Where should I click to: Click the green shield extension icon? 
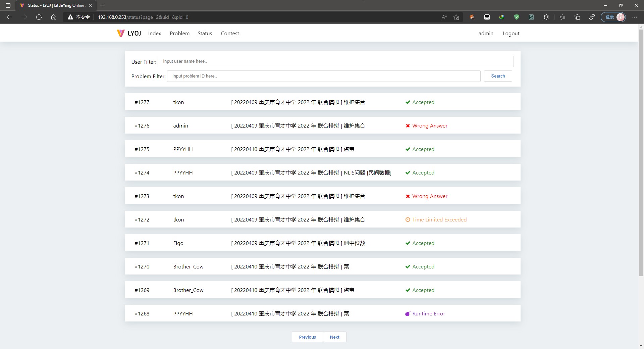point(517,17)
